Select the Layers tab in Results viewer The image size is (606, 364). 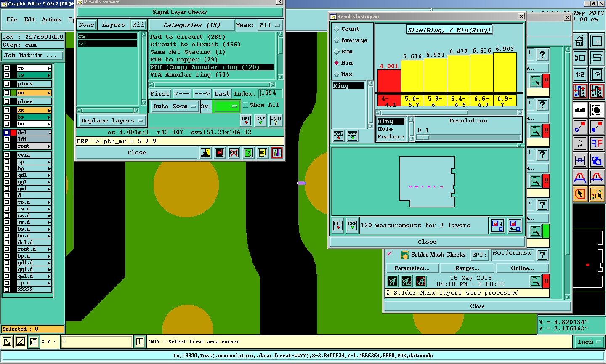(x=114, y=25)
